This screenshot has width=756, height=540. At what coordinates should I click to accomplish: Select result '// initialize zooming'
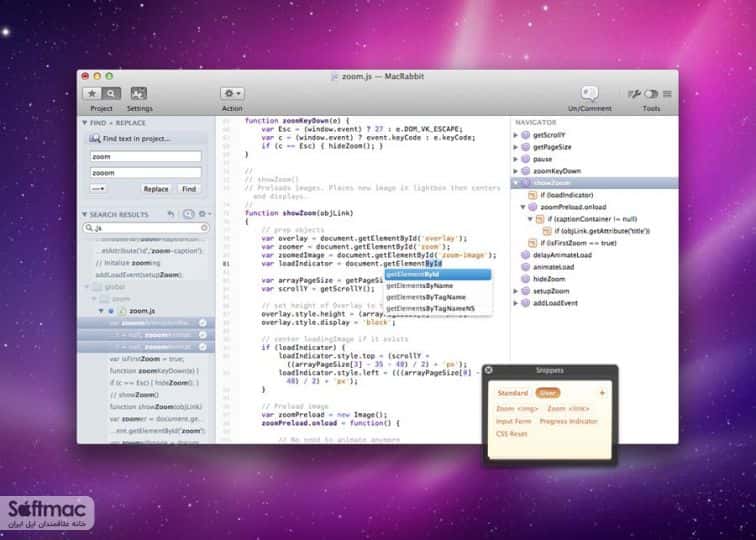point(128,263)
